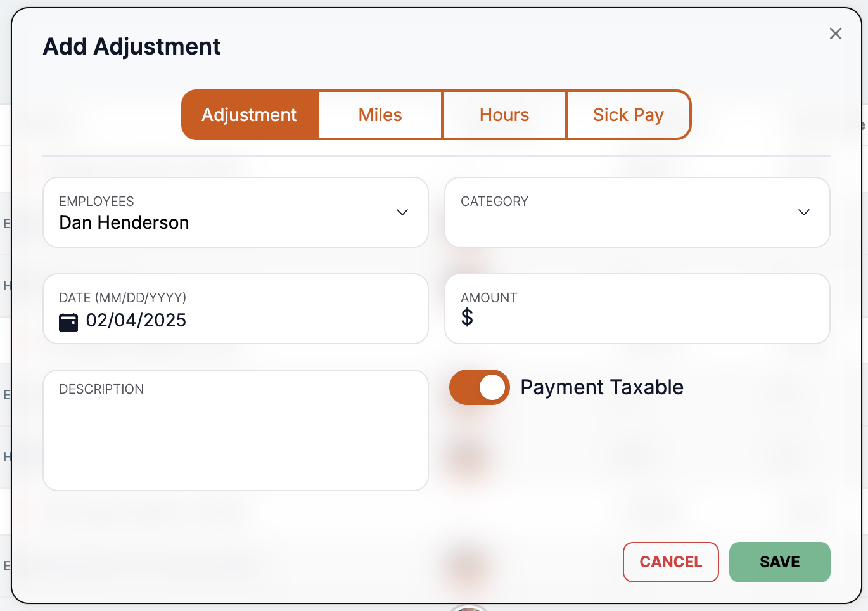Focus the Description text box
This screenshot has height=611, width=868.
coord(235,437)
